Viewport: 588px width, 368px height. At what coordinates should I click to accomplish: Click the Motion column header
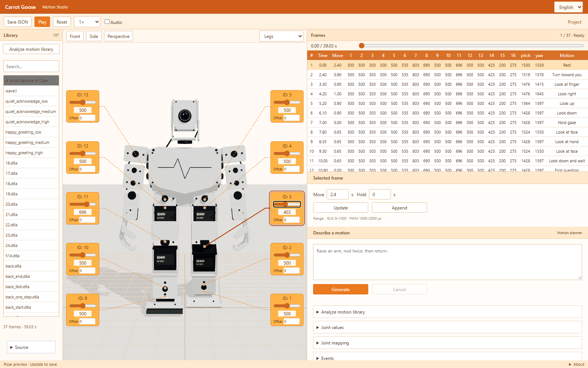(567, 56)
